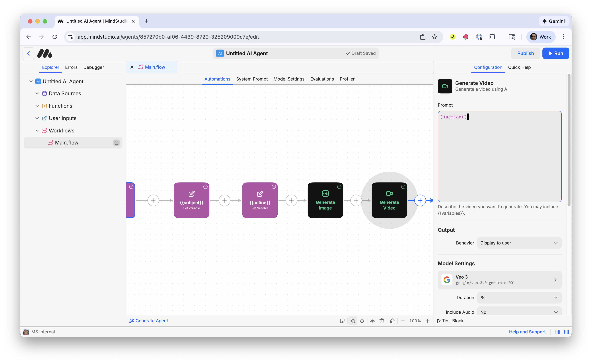Reset canvas view with the home icon
This screenshot has width=592, height=364.
[x=392, y=321]
